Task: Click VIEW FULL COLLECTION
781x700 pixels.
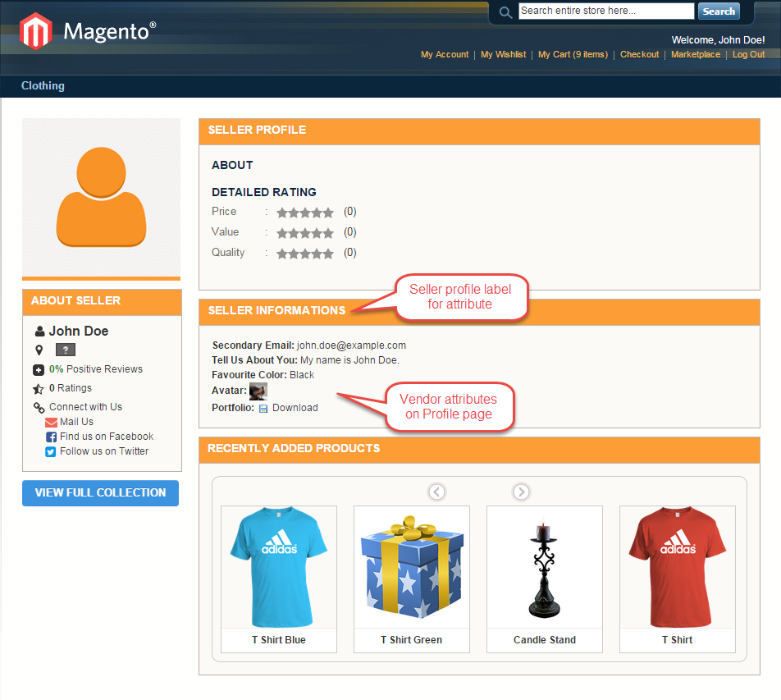Action: click(100, 492)
